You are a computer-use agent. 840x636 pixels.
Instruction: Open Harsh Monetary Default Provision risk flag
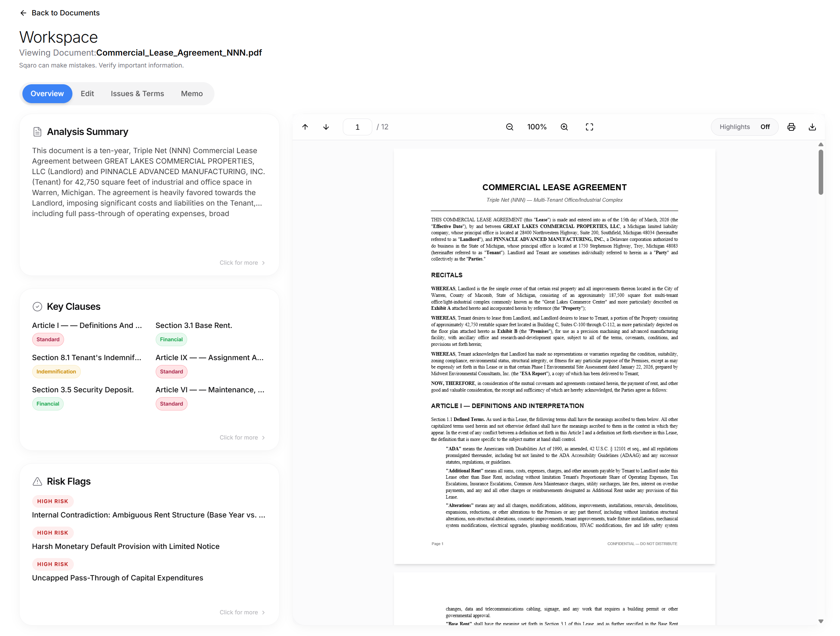(x=126, y=546)
